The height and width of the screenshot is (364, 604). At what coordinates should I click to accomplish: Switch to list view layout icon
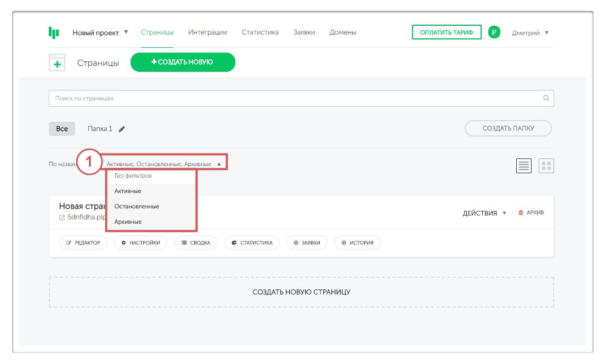pos(524,166)
